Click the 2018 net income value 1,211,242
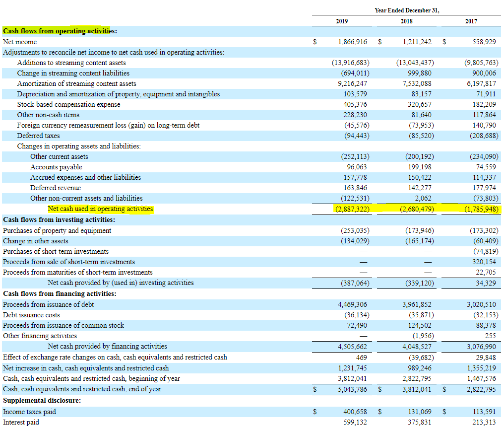The height and width of the screenshot is (430, 504). [x=417, y=42]
